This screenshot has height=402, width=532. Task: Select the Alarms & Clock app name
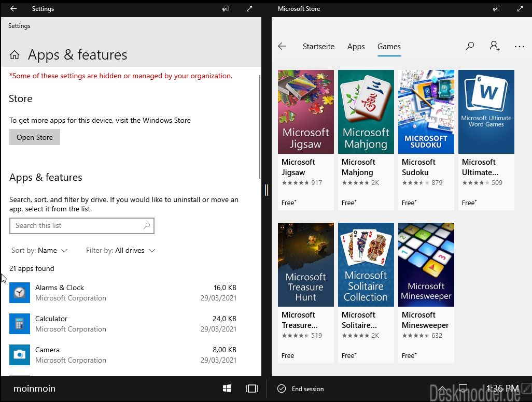tap(60, 288)
